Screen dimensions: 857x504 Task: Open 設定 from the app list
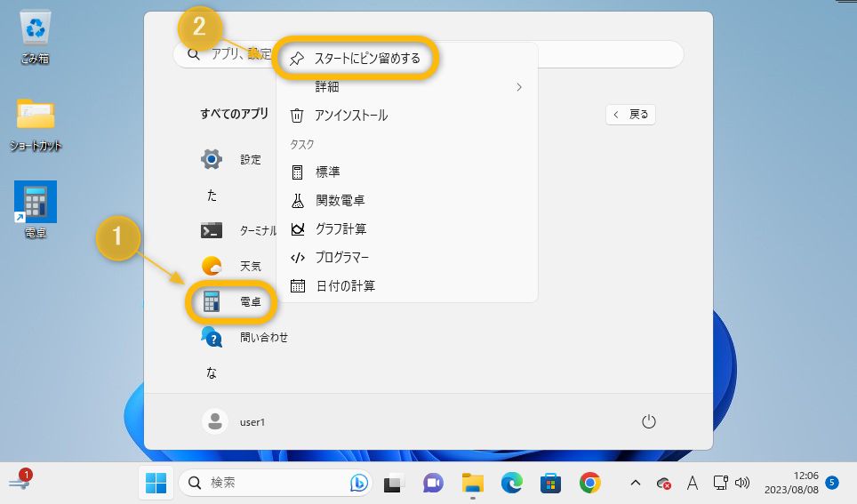pos(232,160)
